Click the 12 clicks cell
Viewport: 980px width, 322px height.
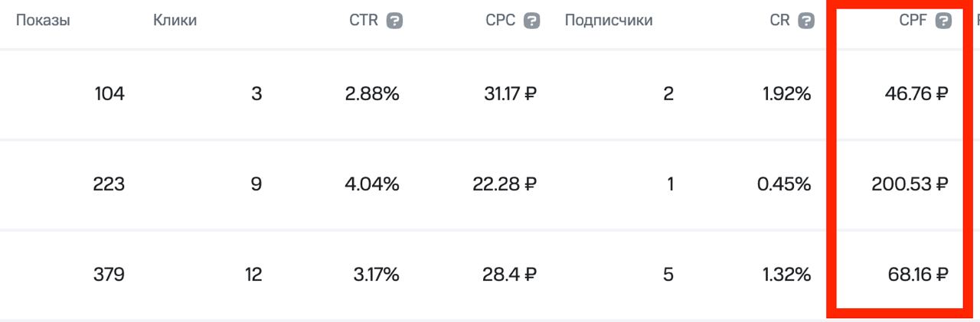pyautogui.click(x=253, y=275)
